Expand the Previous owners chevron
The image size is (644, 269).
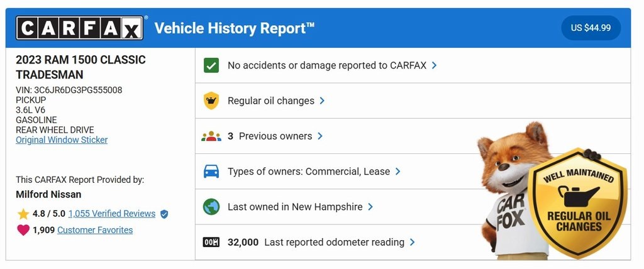click(x=319, y=136)
